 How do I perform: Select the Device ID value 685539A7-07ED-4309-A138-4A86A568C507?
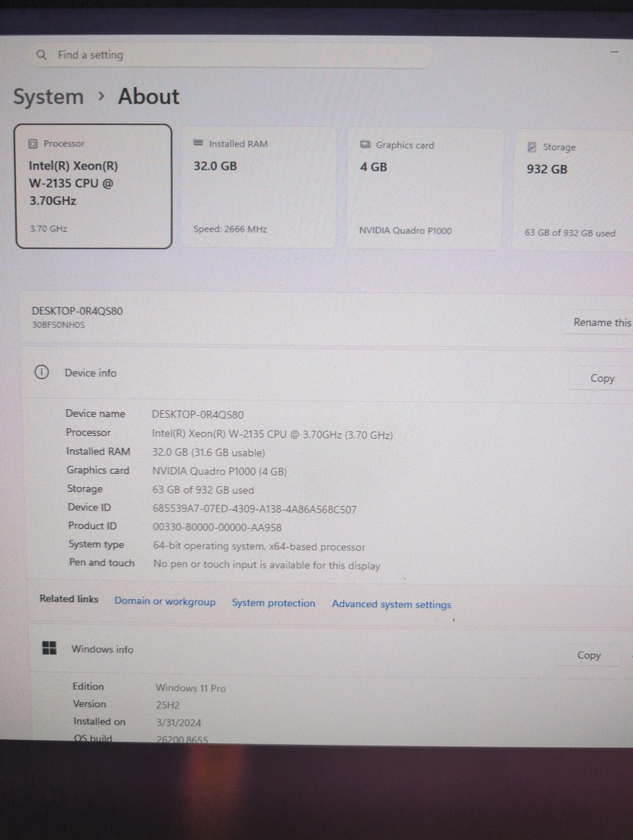(x=254, y=509)
